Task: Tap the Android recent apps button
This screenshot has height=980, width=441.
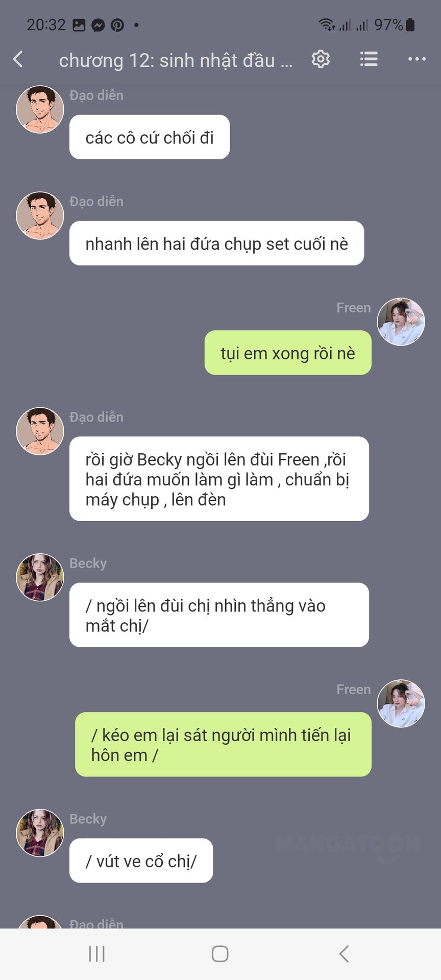Action: (96, 953)
